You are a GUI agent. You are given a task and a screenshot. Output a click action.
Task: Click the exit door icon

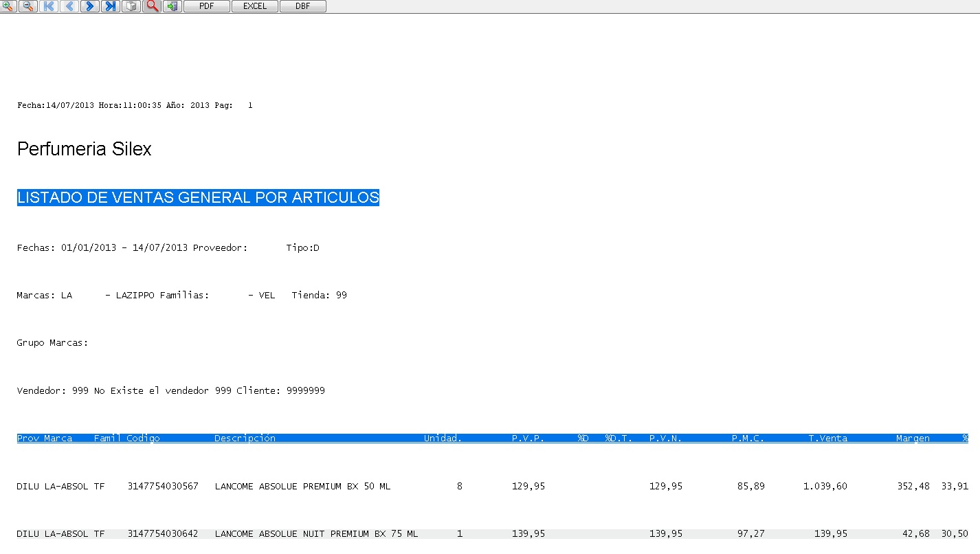coord(172,6)
